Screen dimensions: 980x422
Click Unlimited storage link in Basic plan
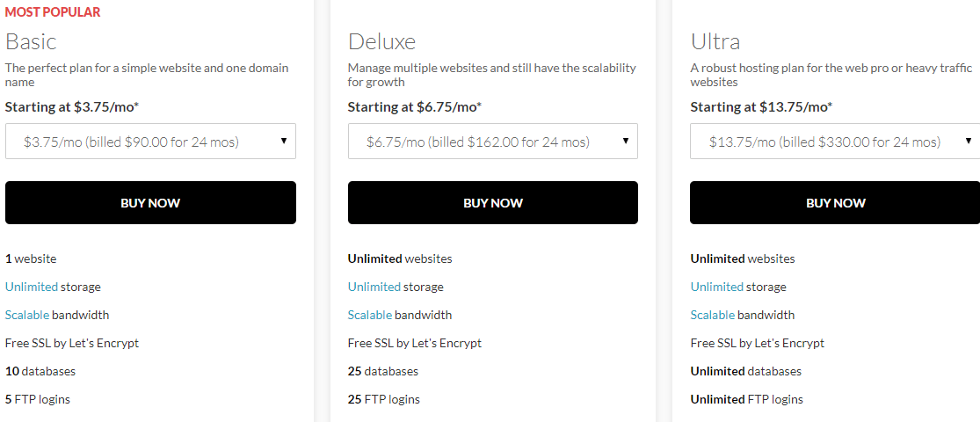(32, 287)
